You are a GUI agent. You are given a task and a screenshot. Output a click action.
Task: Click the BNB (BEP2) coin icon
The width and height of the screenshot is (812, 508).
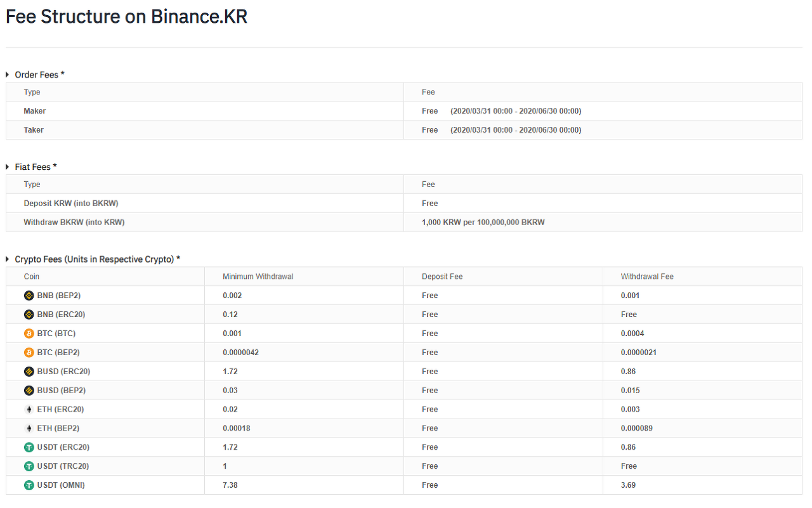[x=29, y=296]
